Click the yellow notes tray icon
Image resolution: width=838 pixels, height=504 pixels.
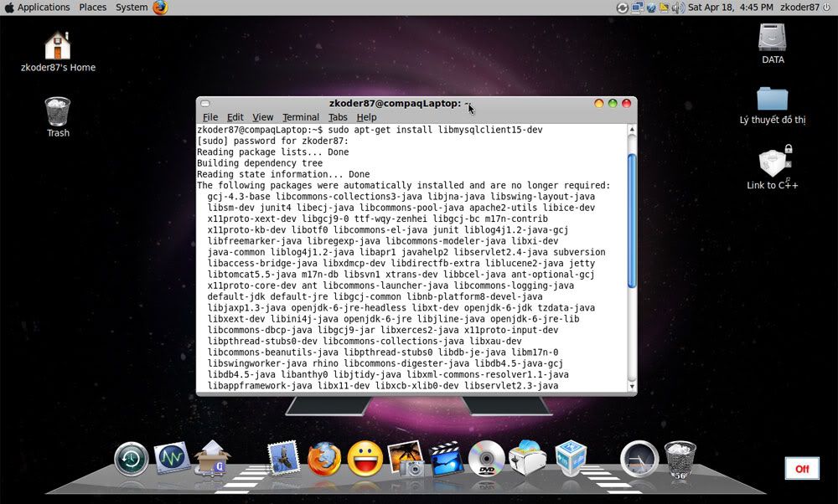(664, 8)
